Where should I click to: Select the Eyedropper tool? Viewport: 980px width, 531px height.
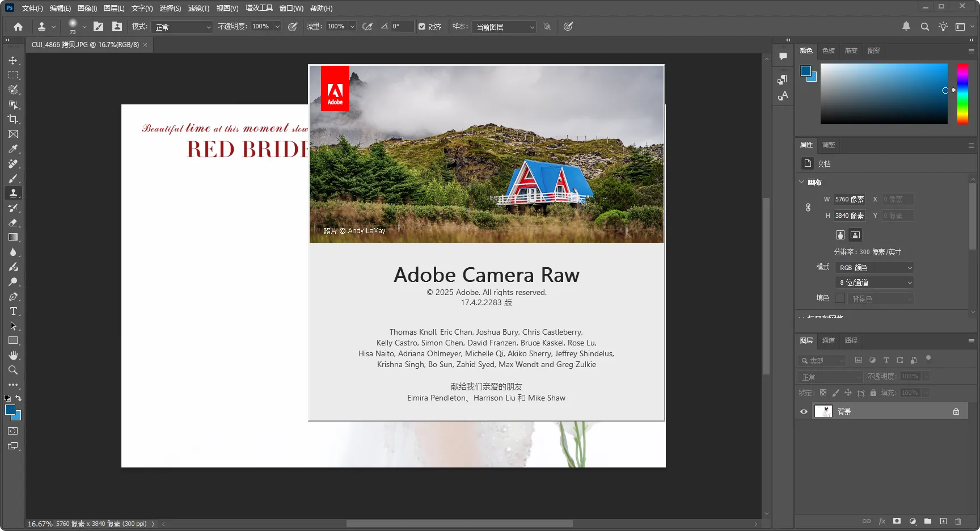pyautogui.click(x=13, y=149)
